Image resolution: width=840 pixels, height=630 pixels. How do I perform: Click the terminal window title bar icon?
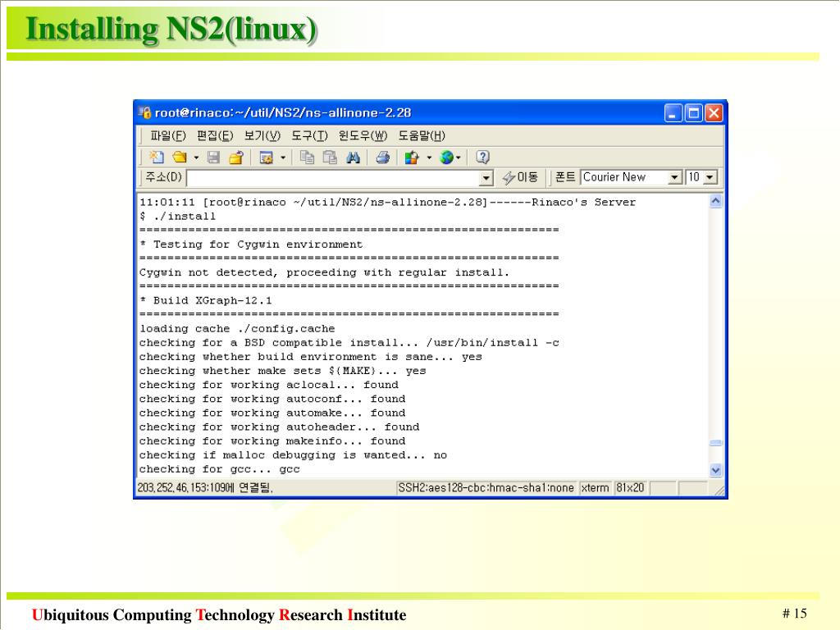tap(144, 112)
